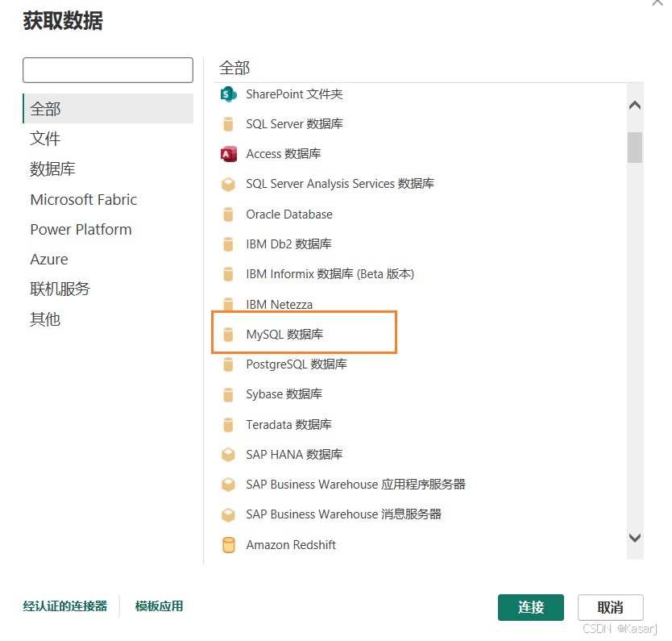The height and width of the screenshot is (641, 672).
Task: Select the text 'IBM Db2 数据库'
Action: click(x=288, y=244)
